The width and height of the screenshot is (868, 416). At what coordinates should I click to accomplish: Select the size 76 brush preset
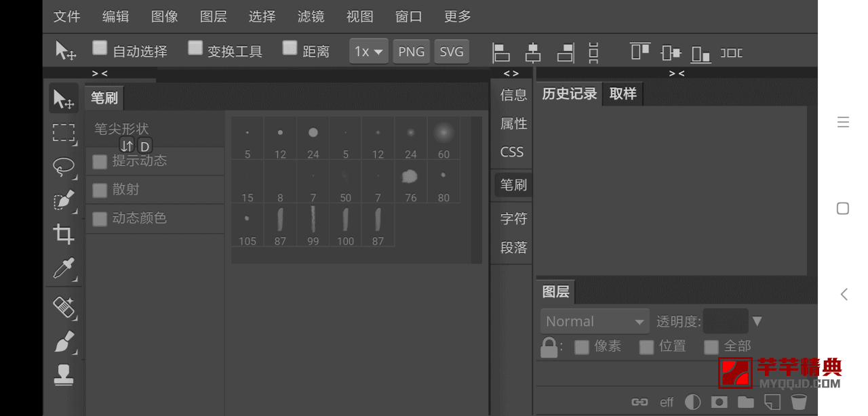[x=410, y=182]
